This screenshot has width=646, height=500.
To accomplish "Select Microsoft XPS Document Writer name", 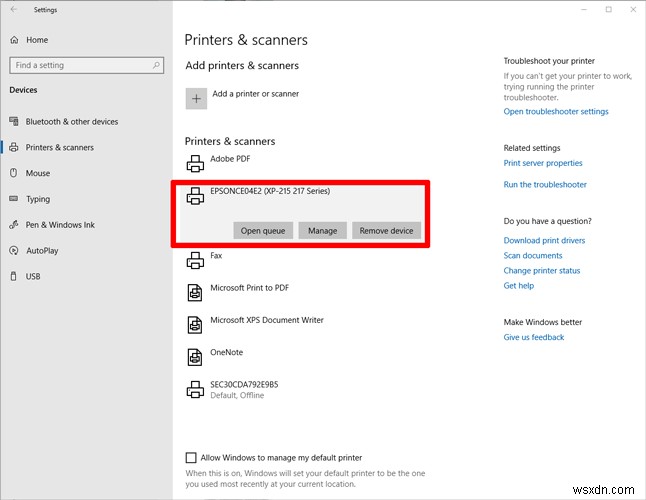I will click(267, 320).
